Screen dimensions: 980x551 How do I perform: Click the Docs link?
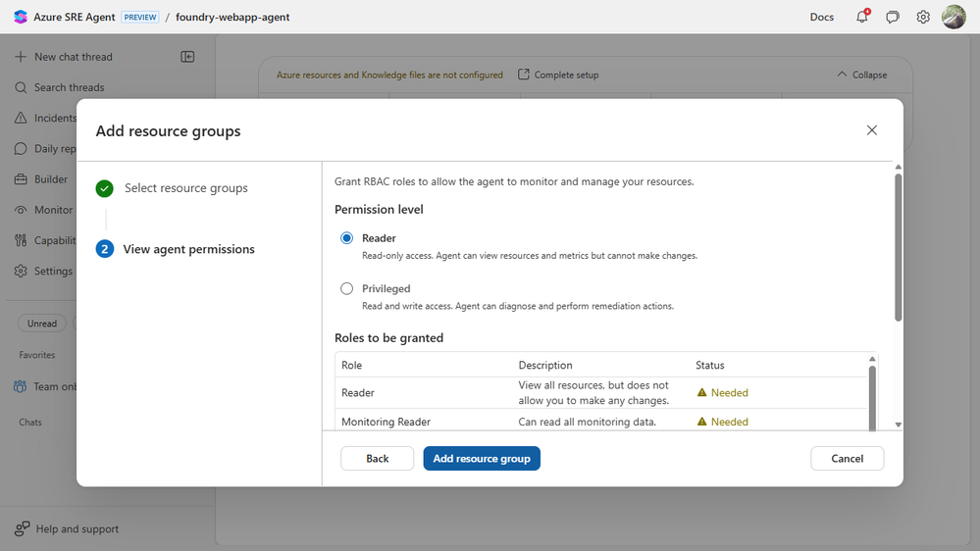[822, 17]
